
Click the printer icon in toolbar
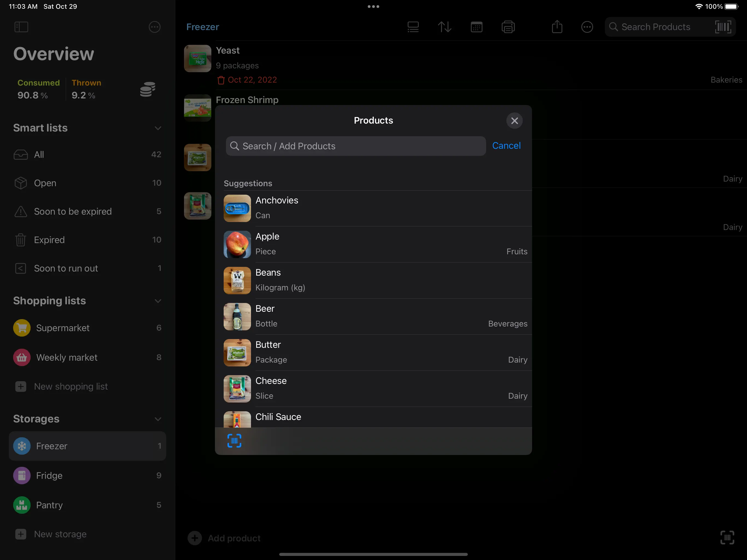[508, 27]
